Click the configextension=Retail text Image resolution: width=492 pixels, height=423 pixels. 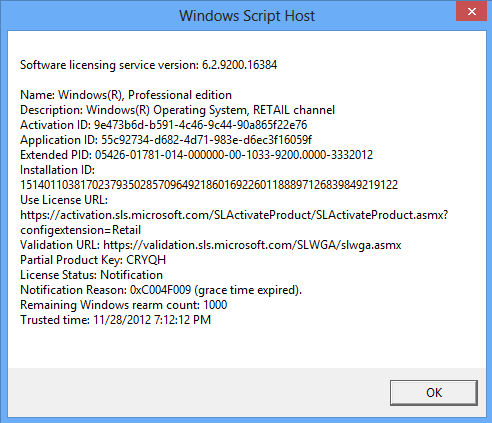click(x=81, y=230)
